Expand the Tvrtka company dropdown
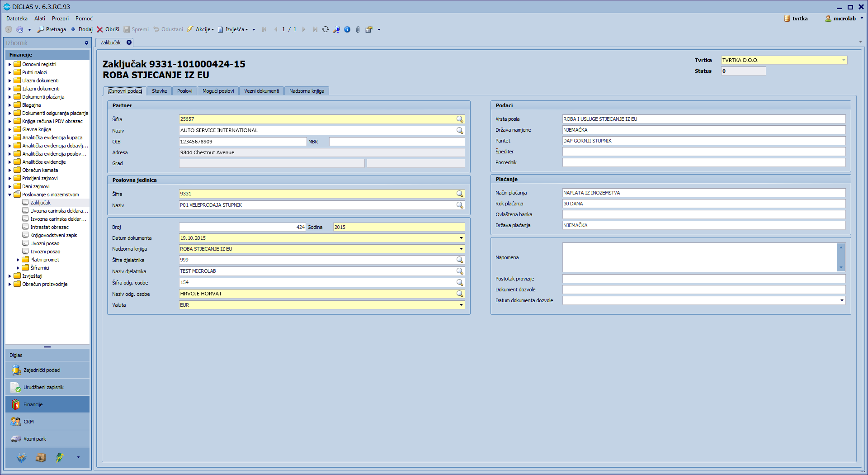868x475 pixels. pos(844,60)
